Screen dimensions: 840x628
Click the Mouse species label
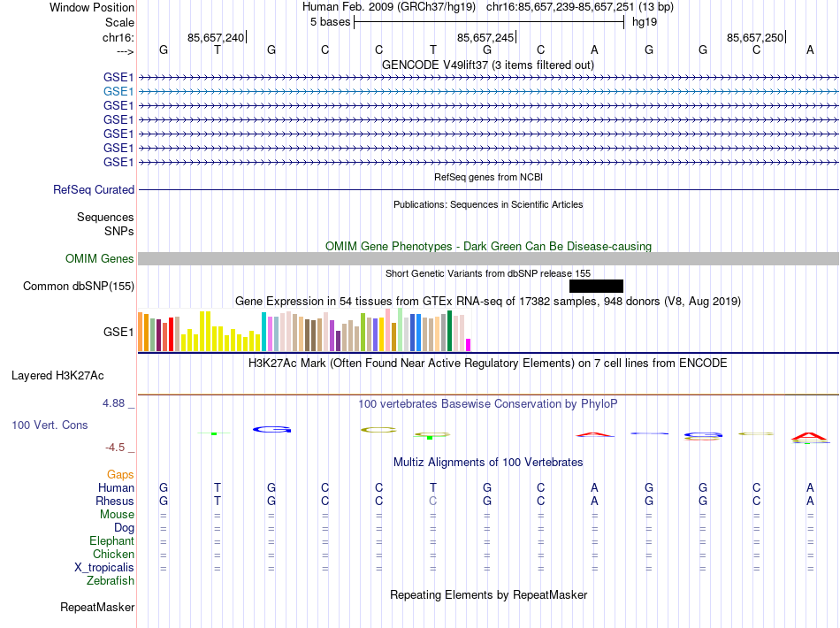[x=117, y=515]
